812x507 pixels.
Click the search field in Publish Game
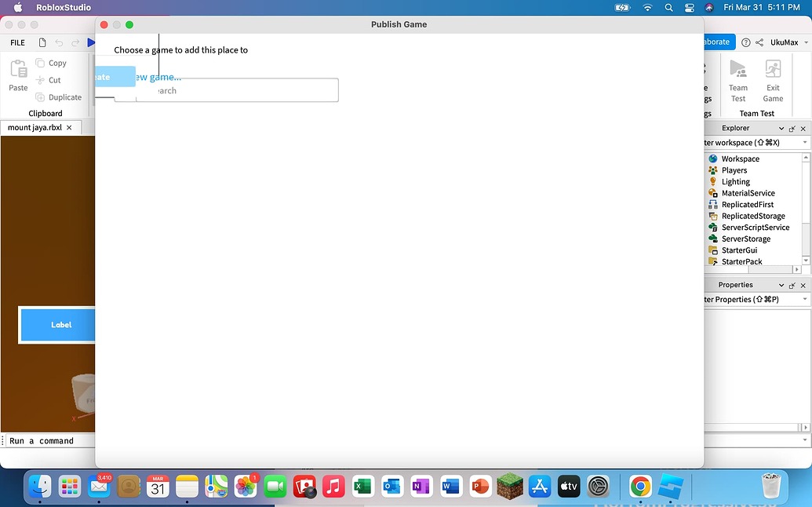click(x=227, y=90)
